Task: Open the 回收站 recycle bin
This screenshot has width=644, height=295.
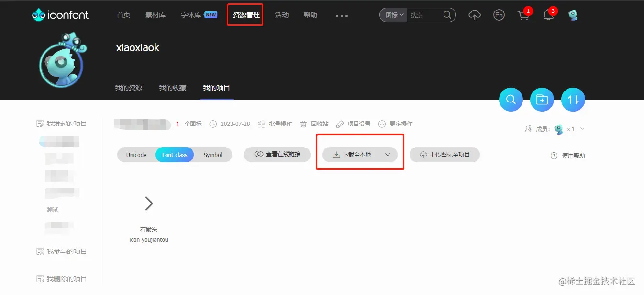Action: (x=314, y=124)
